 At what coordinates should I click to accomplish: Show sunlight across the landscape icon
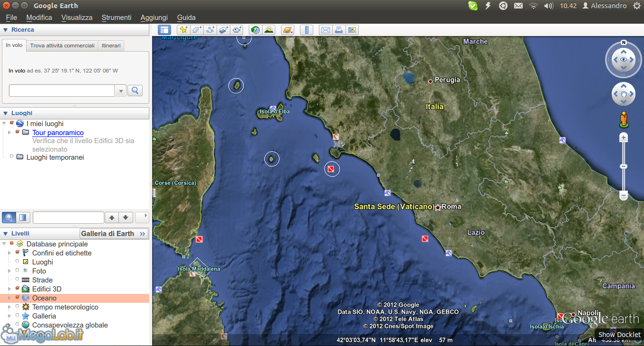point(269,30)
